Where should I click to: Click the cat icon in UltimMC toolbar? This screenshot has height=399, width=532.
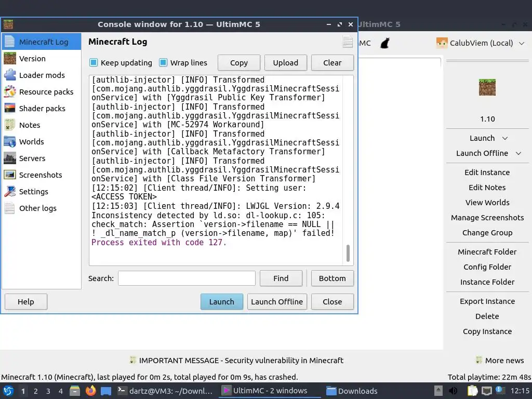point(385,43)
